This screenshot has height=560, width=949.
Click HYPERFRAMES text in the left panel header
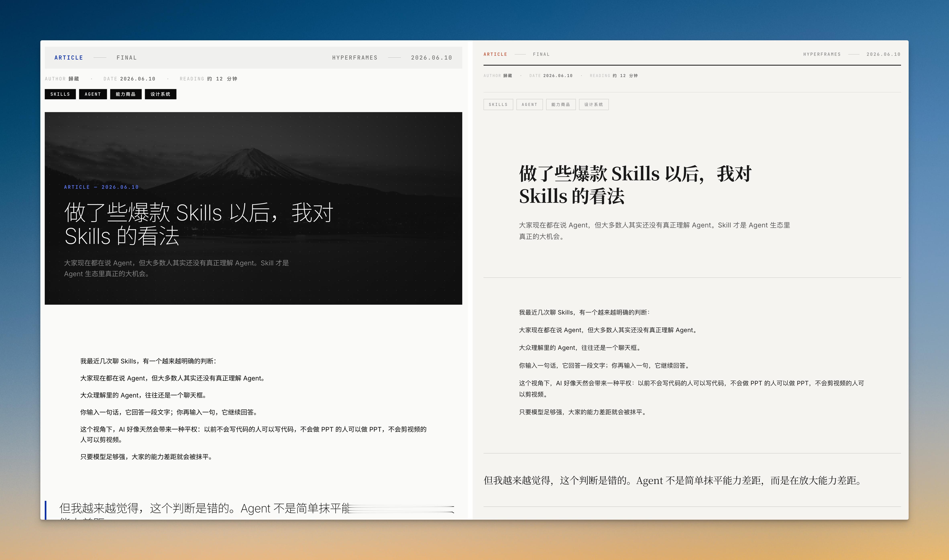tap(355, 58)
